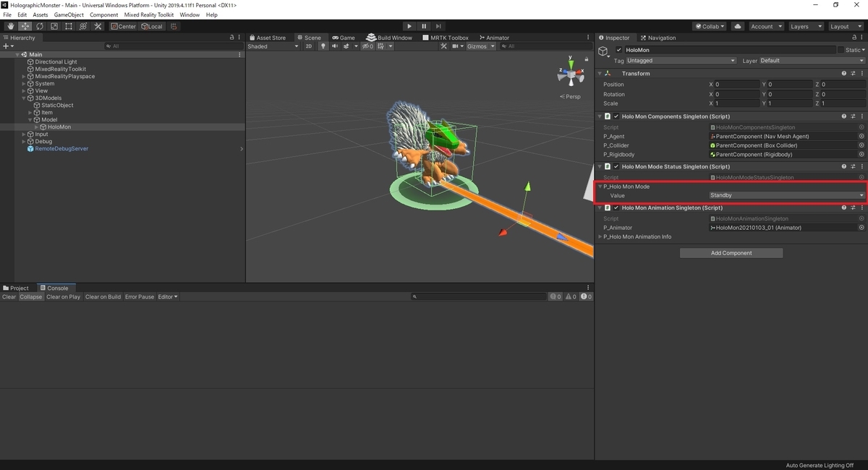
Task: Open the Layout dropdown in top toolbar
Action: (x=846, y=26)
